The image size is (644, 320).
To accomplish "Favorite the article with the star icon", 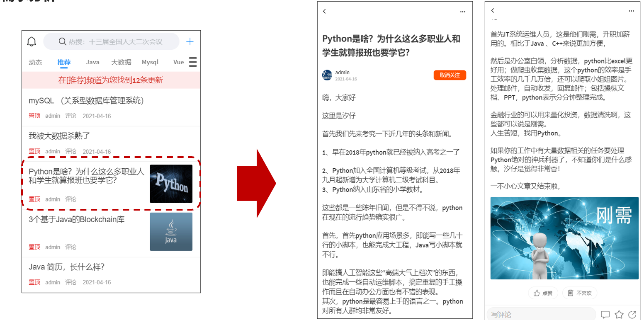I will 619,314.
